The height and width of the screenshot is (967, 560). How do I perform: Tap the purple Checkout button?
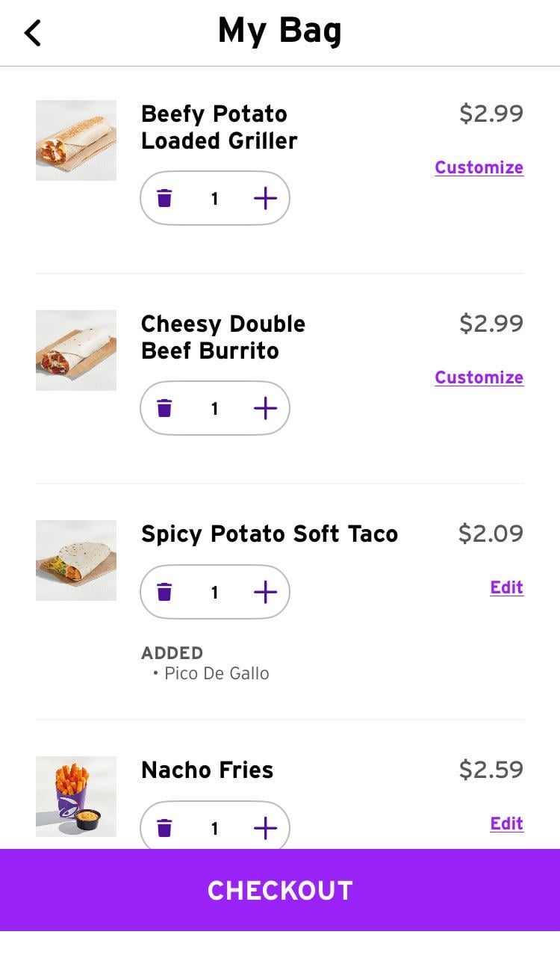tap(280, 890)
